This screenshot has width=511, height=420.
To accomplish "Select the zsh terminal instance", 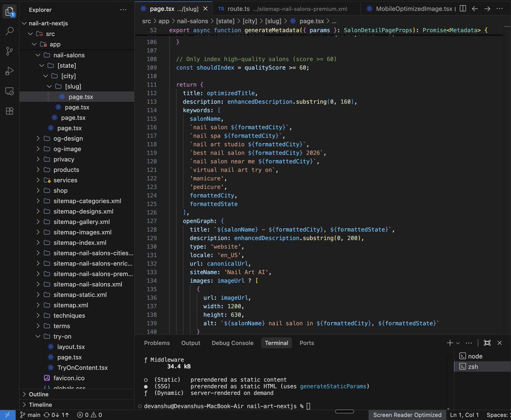I will click(482, 366).
